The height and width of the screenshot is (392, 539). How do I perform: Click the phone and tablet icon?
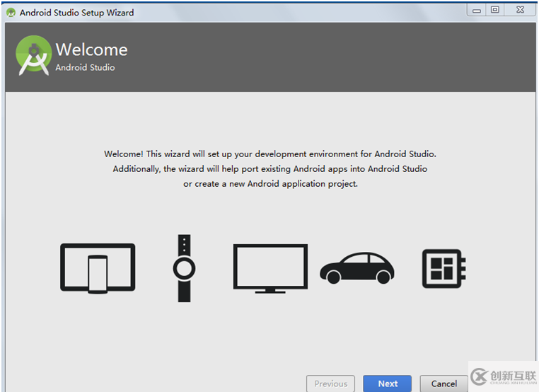(x=98, y=268)
